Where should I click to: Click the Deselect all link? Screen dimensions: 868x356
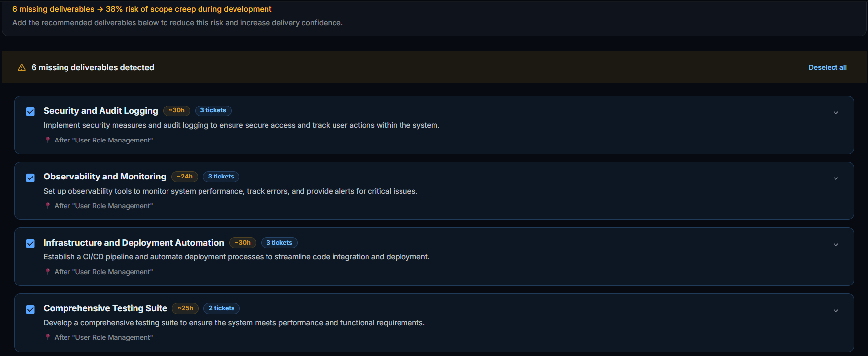point(827,67)
